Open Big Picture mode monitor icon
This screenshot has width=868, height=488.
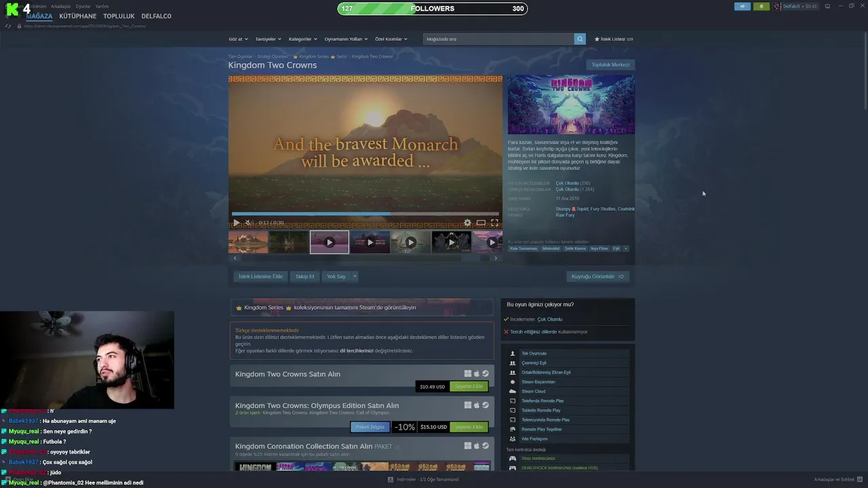coord(827,6)
